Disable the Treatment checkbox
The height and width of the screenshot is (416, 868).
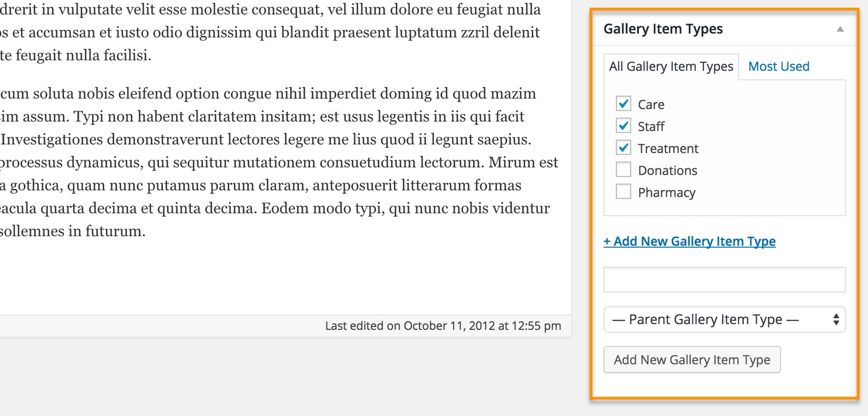623,147
